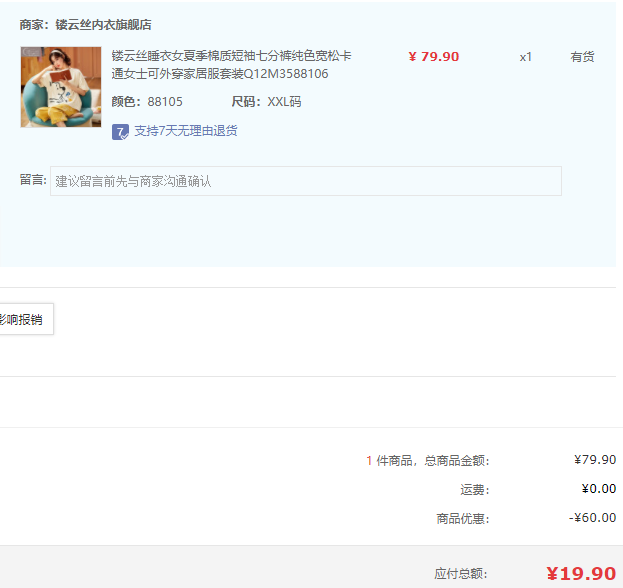Open the 镂云丝睡衣女夏季 product title link
The height and width of the screenshot is (588, 623).
pyautogui.click(x=231, y=65)
